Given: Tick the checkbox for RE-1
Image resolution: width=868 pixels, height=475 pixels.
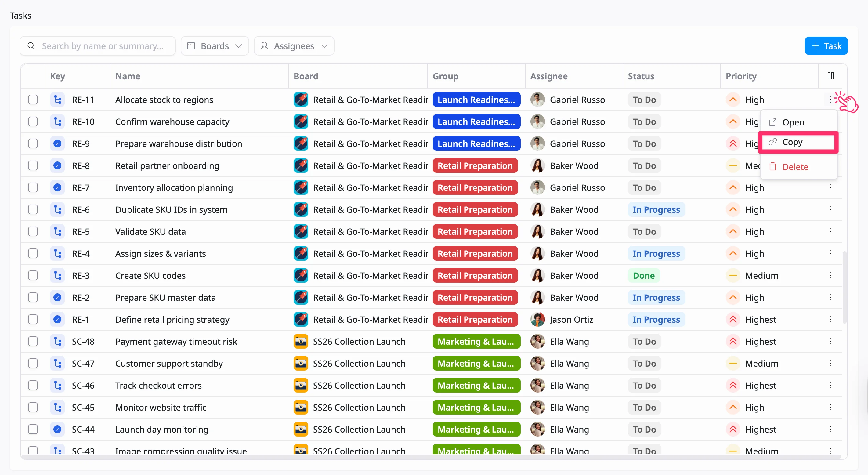Looking at the screenshot, I should click(x=33, y=319).
